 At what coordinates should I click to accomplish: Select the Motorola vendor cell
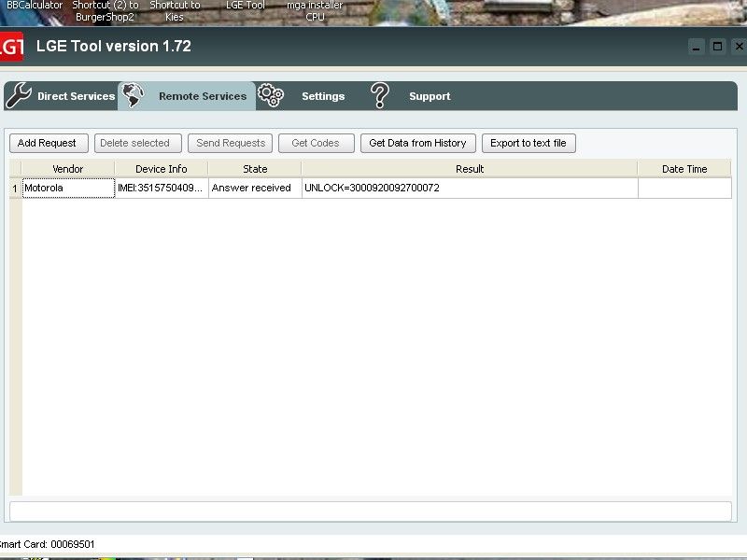tap(68, 189)
